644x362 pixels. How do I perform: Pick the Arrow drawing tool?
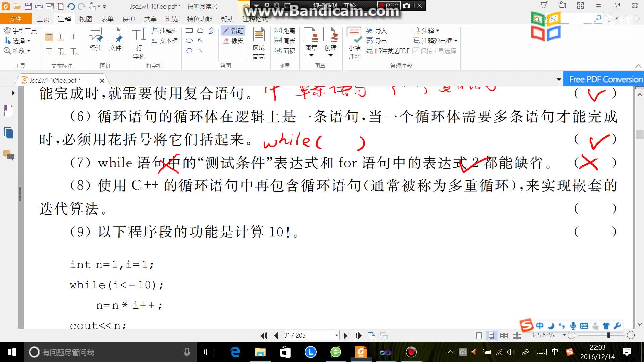(x=200, y=41)
